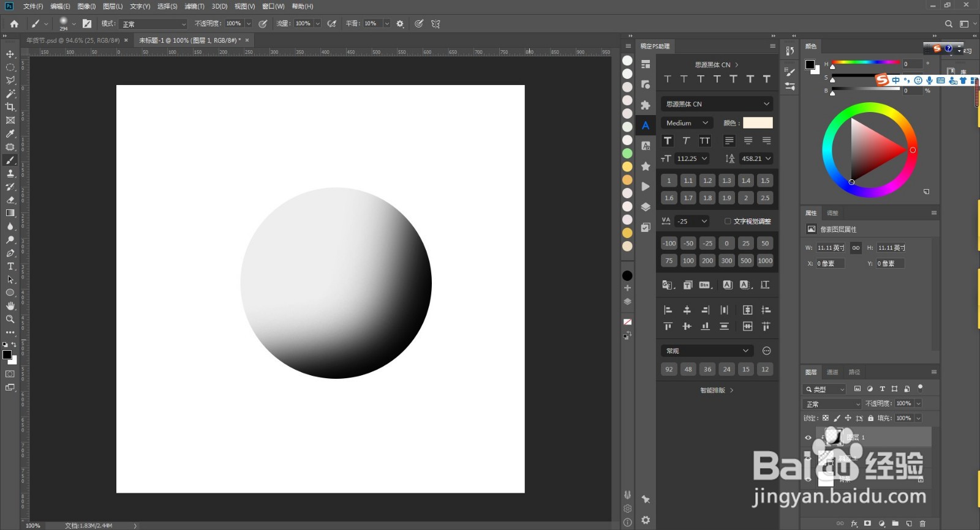This screenshot has height=530, width=980.
Task: Select the Elliptical Marquee tool
Action: 10,67
